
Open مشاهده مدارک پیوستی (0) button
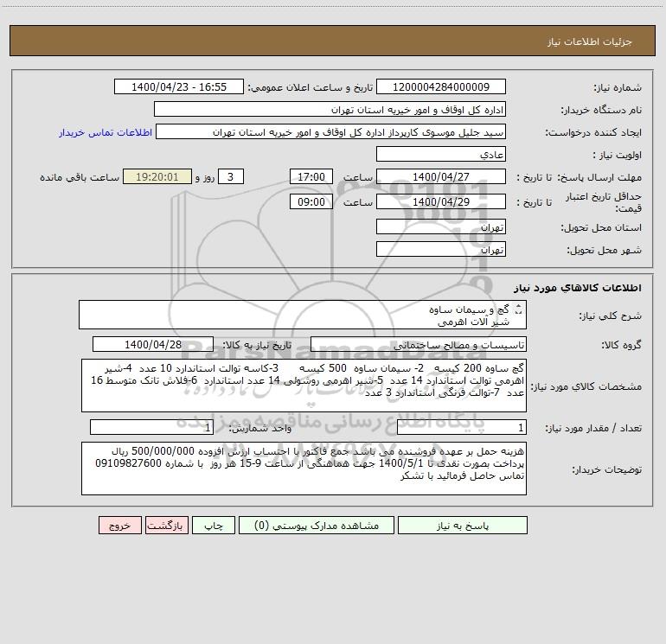[x=317, y=526]
